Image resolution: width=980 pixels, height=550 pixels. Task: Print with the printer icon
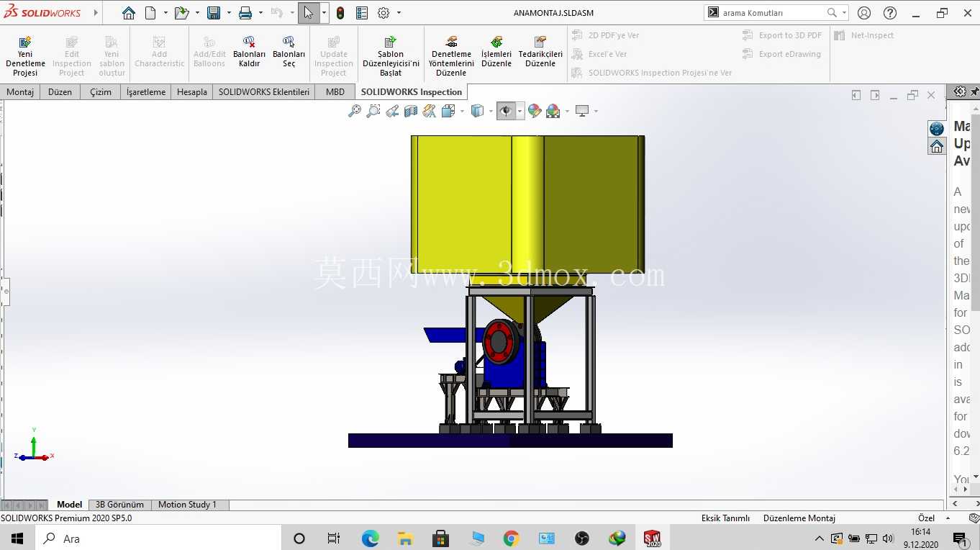coord(245,13)
